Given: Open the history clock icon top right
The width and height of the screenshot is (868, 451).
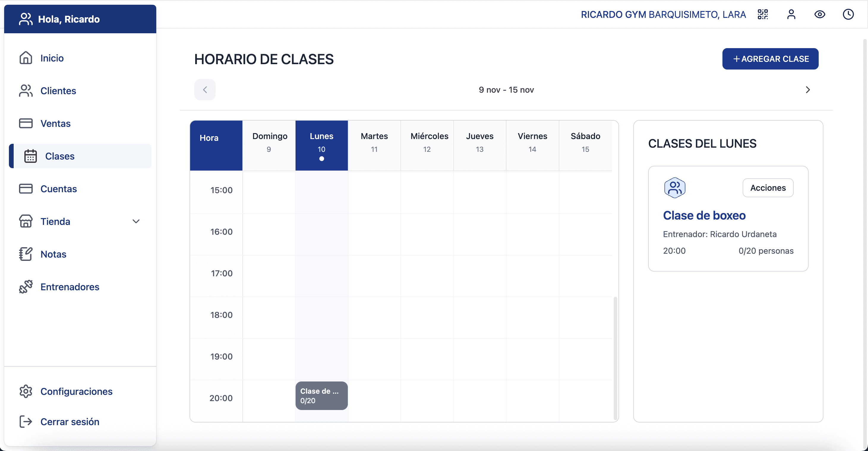Looking at the screenshot, I should coord(848,14).
